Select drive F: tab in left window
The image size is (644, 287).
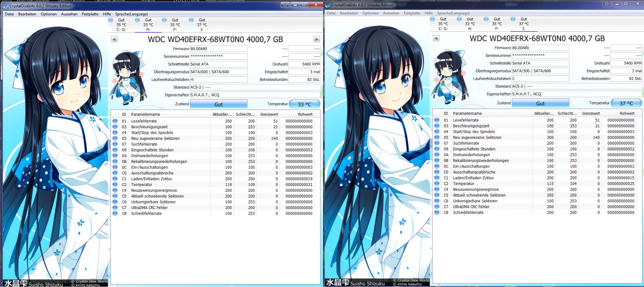(x=175, y=25)
